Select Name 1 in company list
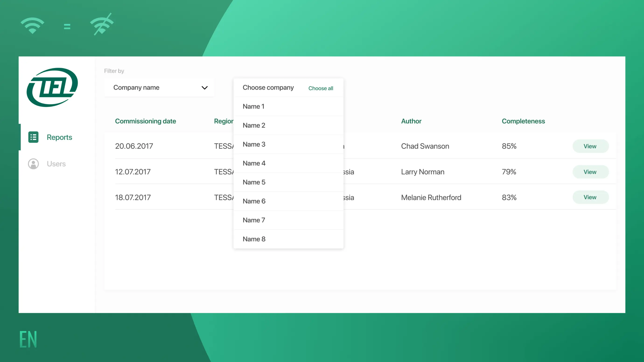 coord(288,106)
